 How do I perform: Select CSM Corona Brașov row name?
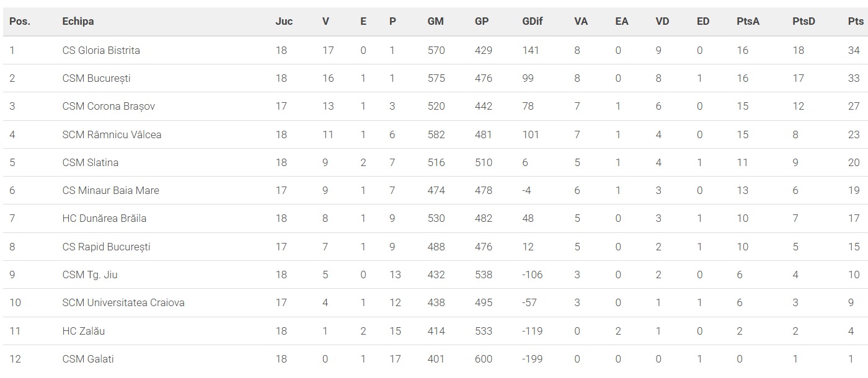point(108,106)
